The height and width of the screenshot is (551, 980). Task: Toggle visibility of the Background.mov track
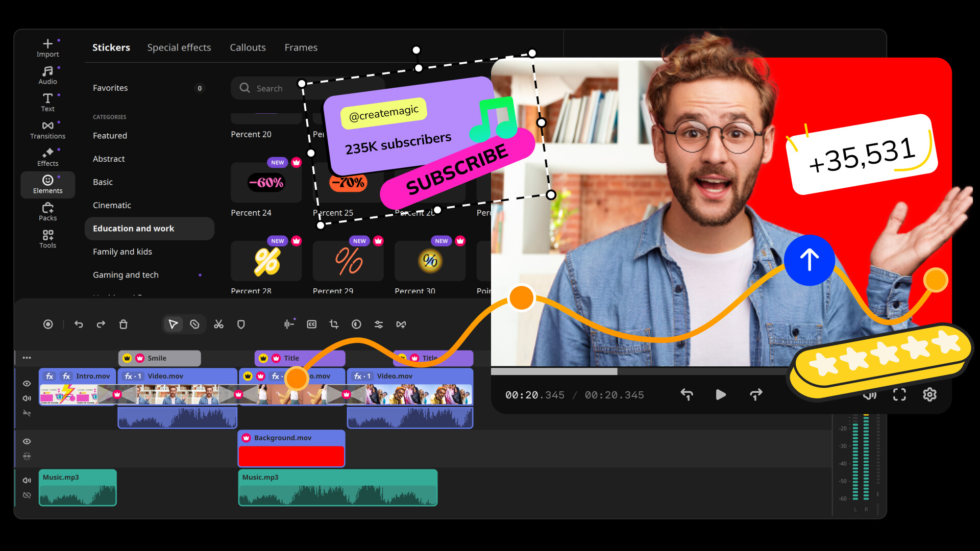coord(27,441)
